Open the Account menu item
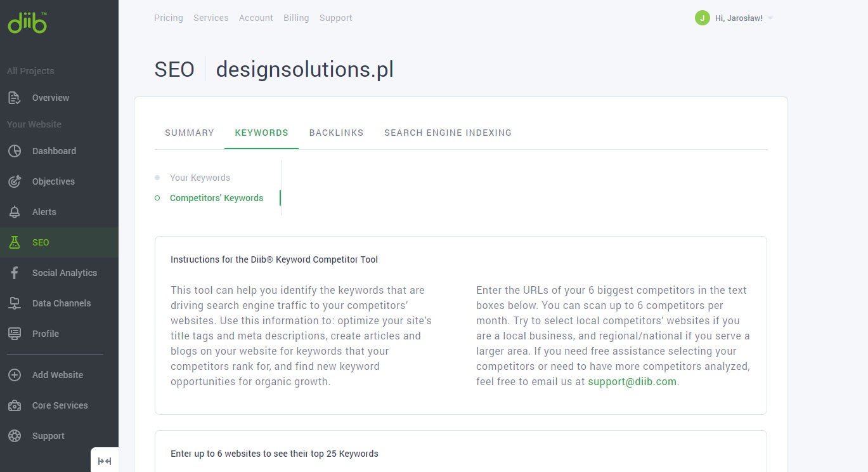 click(x=256, y=18)
